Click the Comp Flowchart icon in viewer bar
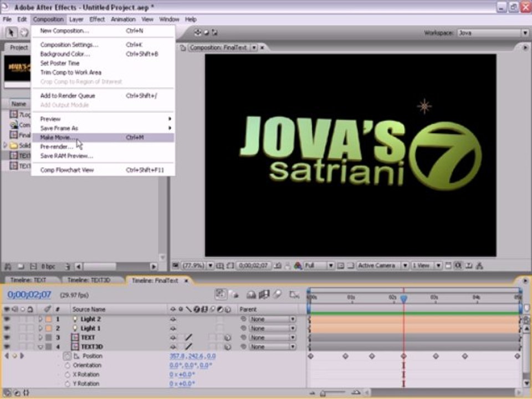 pyautogui.click(x=479, y=265)
